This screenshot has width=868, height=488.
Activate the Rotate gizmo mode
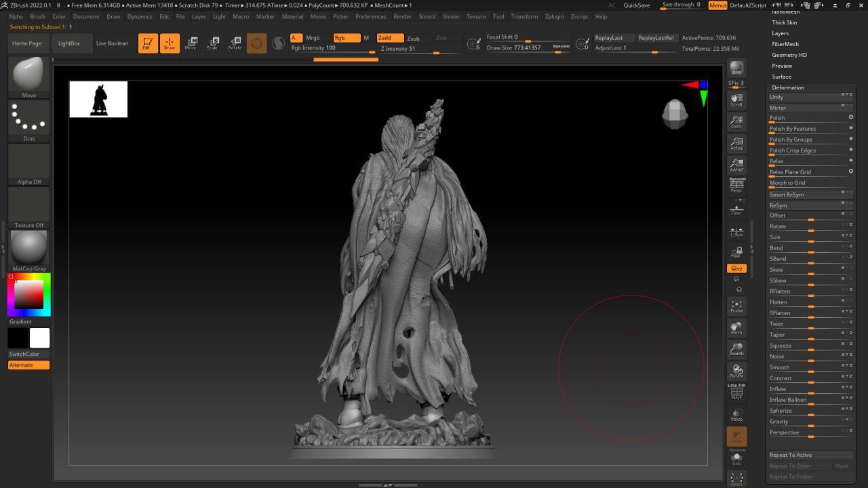click(235, 43)
